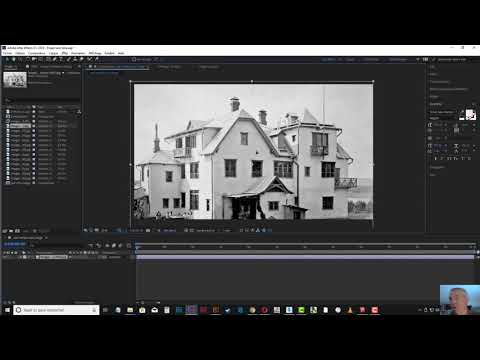Switch to the Footage (none) viewer tab
The width and height of the screenshot is (480, 360).
tap(209, 67)
